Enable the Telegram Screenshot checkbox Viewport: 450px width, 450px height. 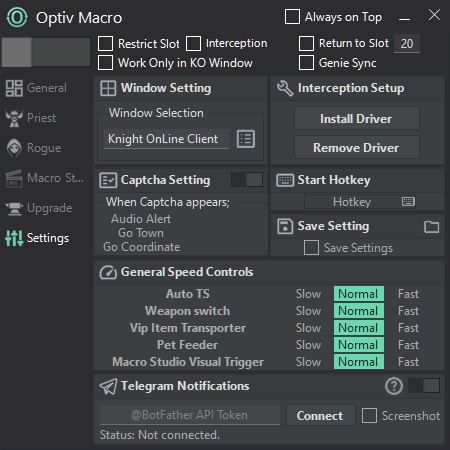(x=369, y=416)
